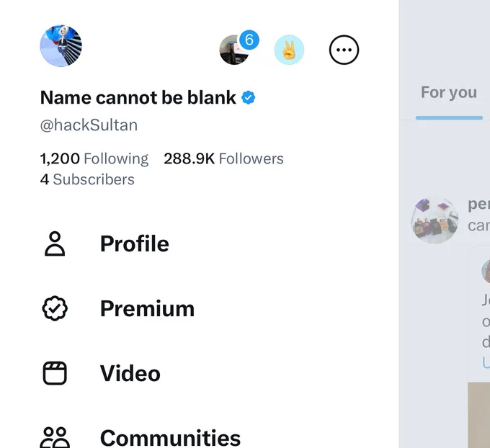Click the Communities people icon

(55, 437)
